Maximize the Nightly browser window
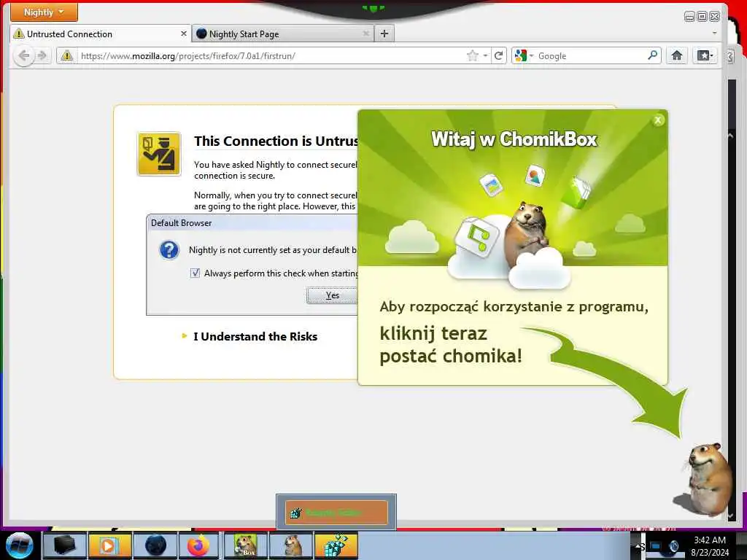This screenshot has height=560, width=747. pyautogui.click(x=702, y=17)
